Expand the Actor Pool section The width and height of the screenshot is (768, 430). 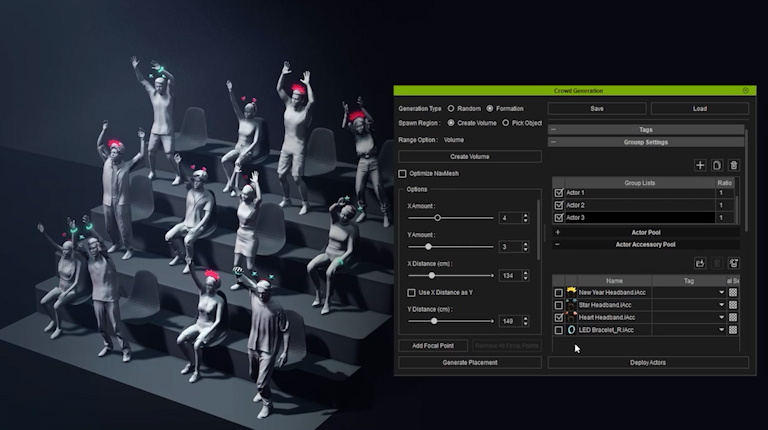(557, 232)
